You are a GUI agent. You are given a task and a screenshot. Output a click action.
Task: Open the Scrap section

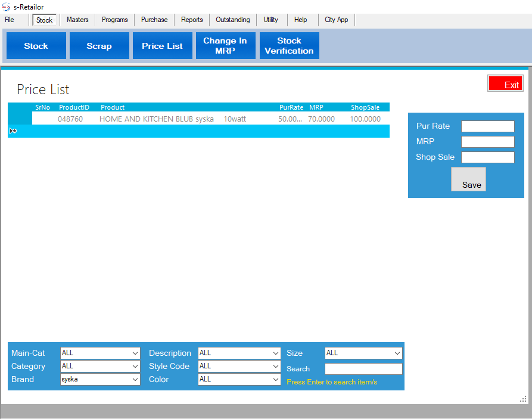coord(99,46)
